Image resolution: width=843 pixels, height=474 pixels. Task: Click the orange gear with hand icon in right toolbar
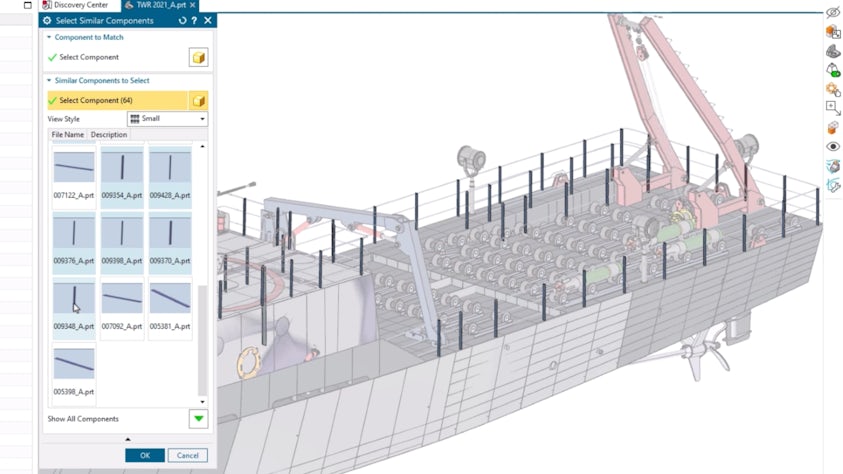[833, 89]
